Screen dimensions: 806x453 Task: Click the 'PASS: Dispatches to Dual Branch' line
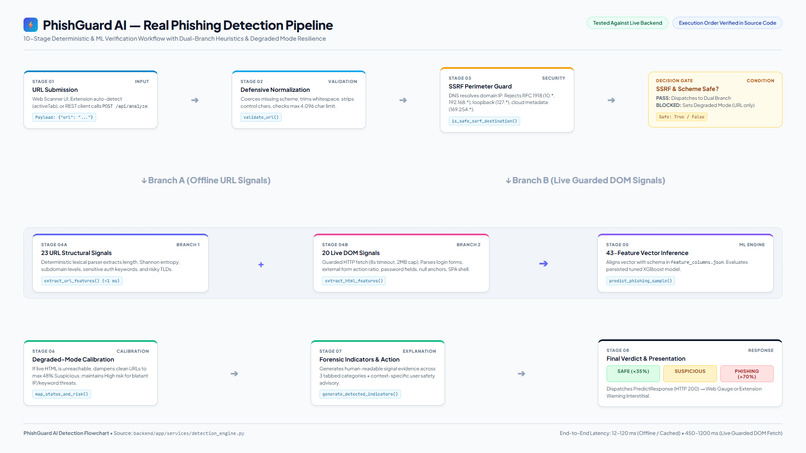coord(693,98)
